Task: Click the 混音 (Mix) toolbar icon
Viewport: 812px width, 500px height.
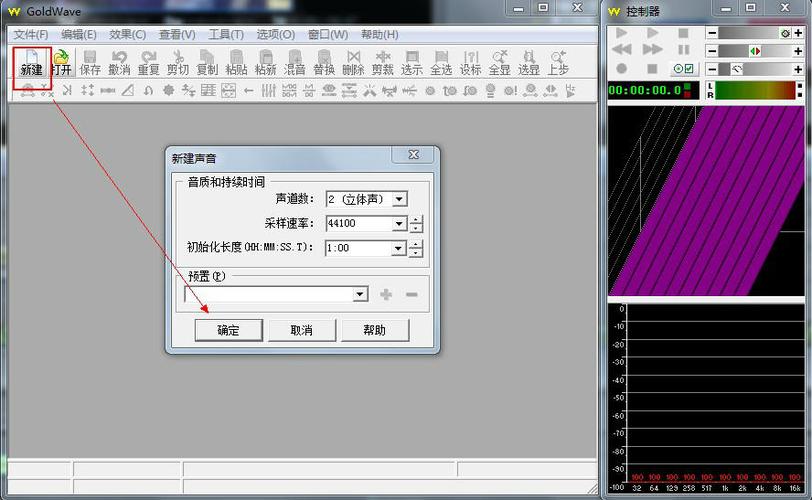Action: click(x=295, y=62)
